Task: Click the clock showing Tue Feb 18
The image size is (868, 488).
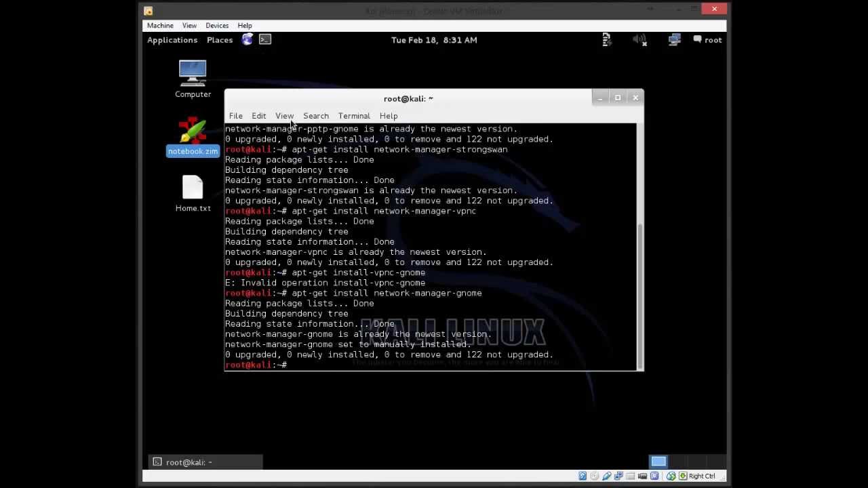Action: pos(434,40)
